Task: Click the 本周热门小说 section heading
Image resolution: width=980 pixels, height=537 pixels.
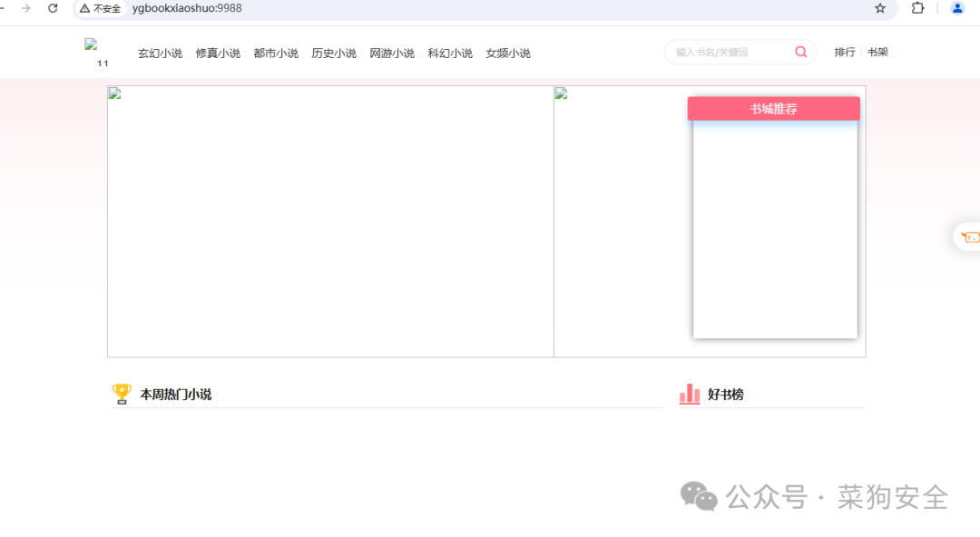Action: (x=176, y=395)
